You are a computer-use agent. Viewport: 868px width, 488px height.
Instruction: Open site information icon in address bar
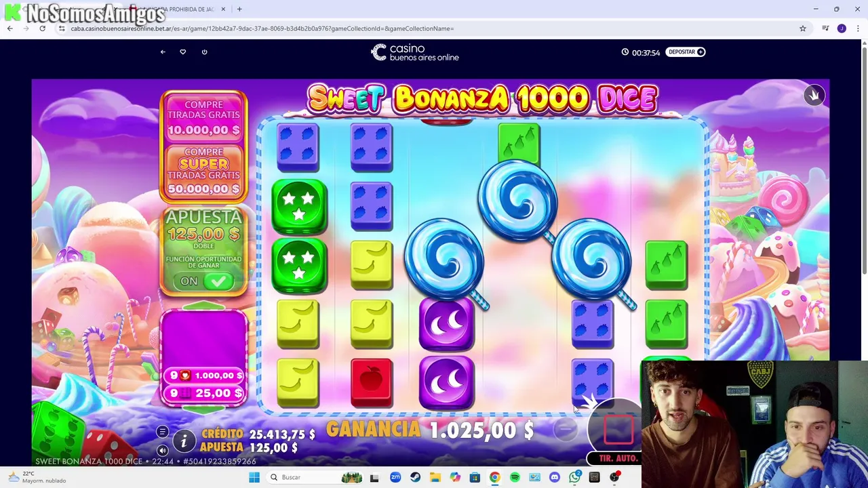click(62, 28)
